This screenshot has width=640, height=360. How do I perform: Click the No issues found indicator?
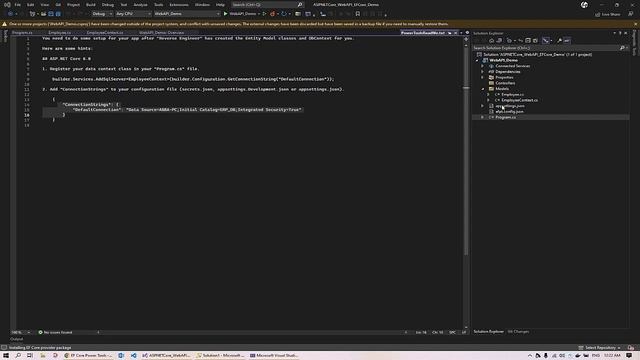pyautogui.click(x=55, y=333)
